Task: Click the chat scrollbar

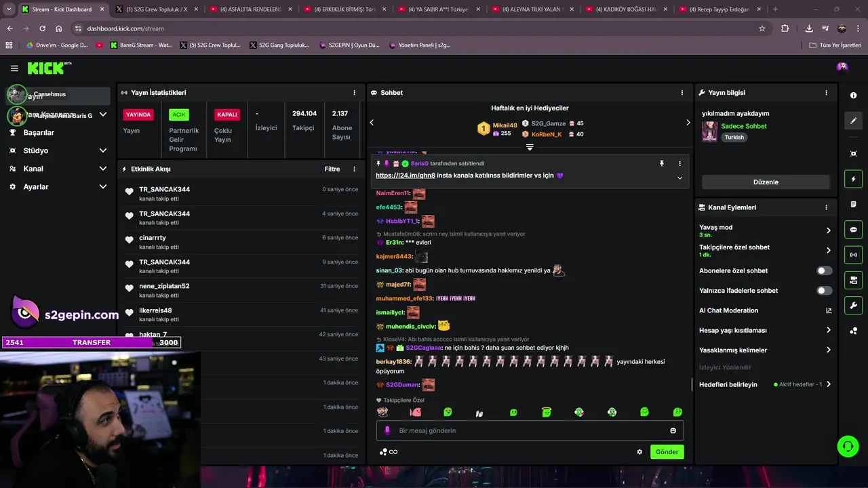Action: coord(692,384)
